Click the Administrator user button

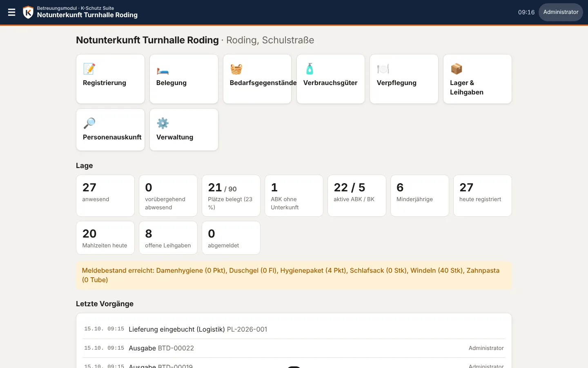pyautogui.click(x=561, y=12)
